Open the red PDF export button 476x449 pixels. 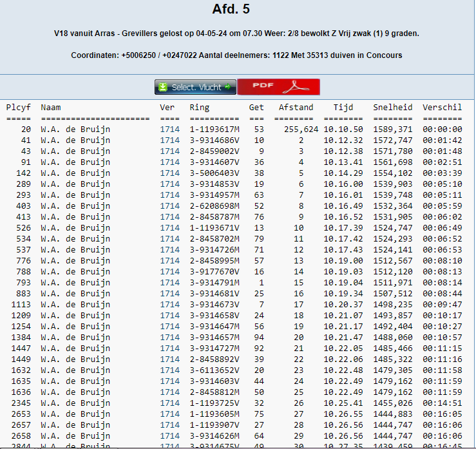pos(278,87)
